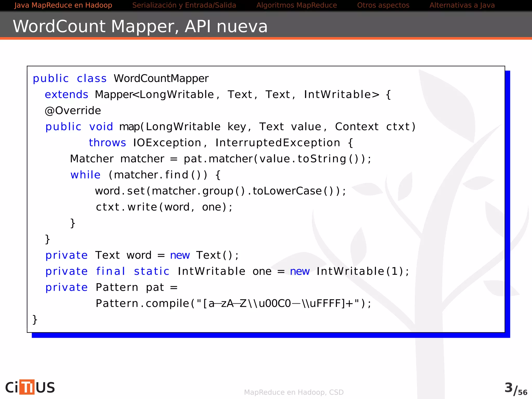
Task: Select 'private Text word = new Text();' line
Action: [142, 255]
